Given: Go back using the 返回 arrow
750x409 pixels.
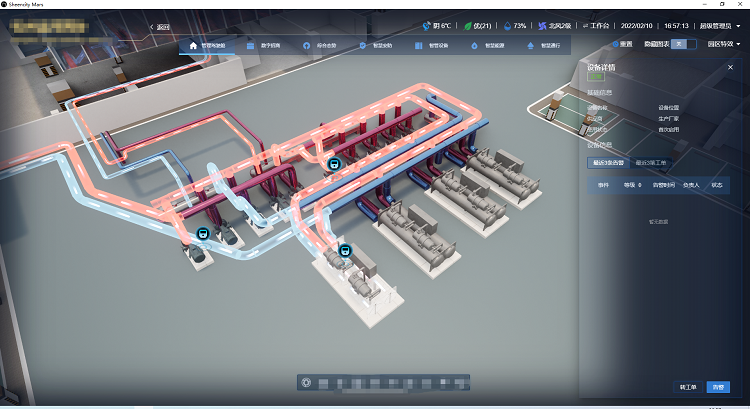Looking at the screenshot, I should point(160,27).
